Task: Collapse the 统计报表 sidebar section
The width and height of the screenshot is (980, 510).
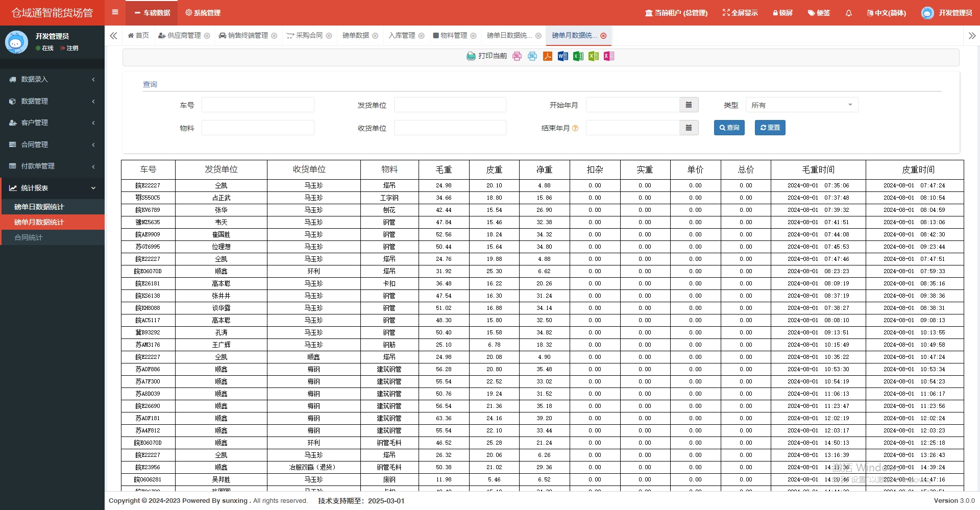Action: click(52, 188)
